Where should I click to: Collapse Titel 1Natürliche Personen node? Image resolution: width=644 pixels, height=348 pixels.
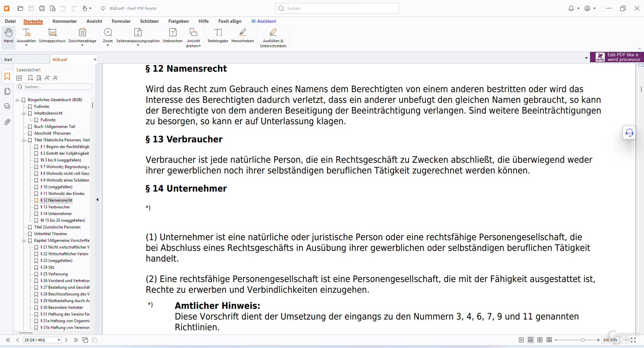point(24,140)
